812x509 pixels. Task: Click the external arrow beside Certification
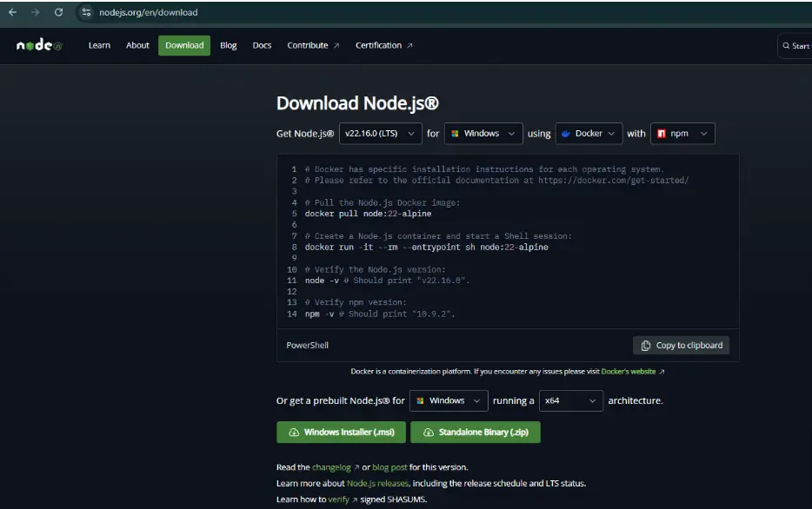tap(409, 45)
